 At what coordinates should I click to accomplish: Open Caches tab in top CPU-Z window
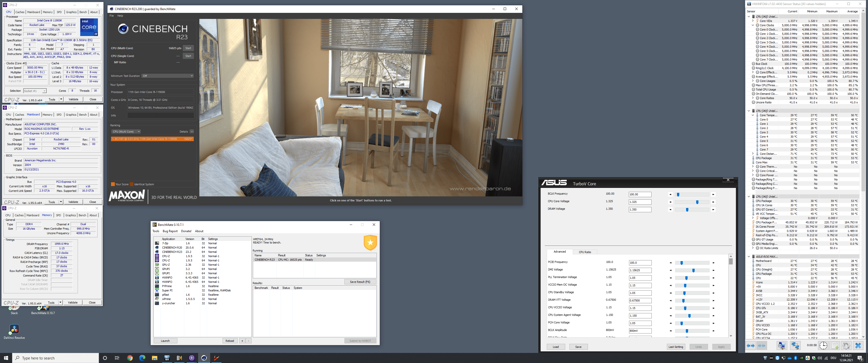(20, 12)
